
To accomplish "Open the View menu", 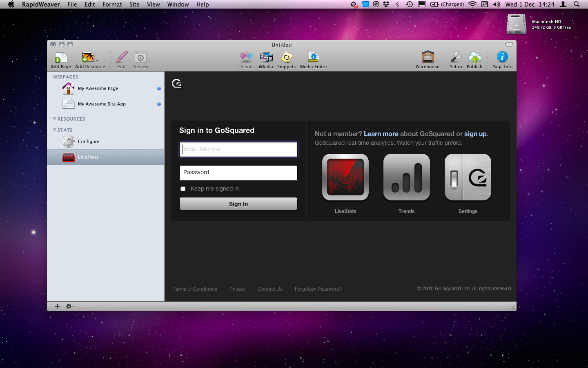I will point(154,4).
